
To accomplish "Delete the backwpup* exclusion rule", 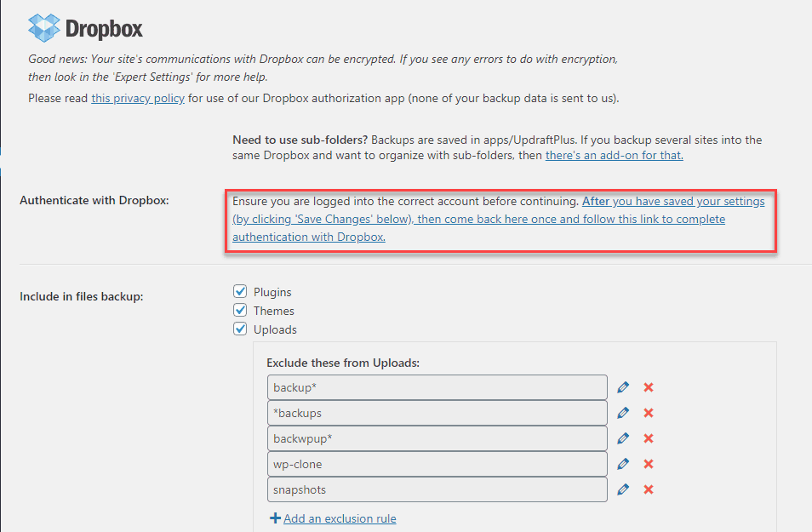I will click(649, 438).
